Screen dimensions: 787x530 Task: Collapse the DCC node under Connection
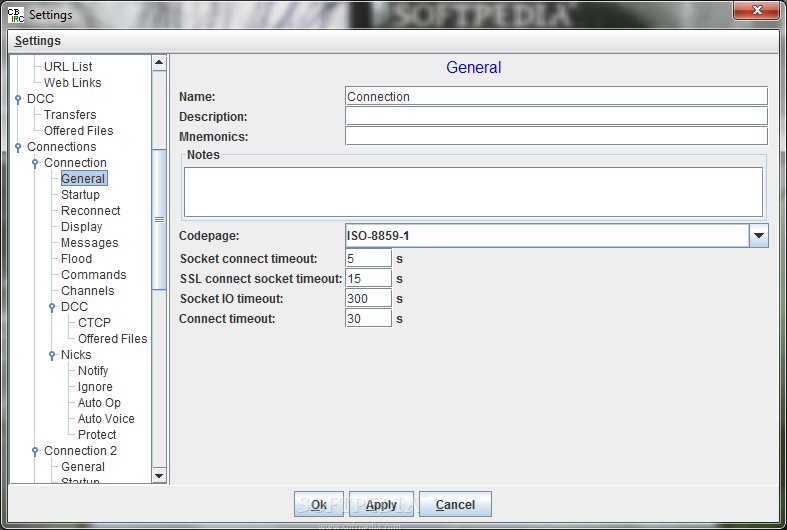52,307
